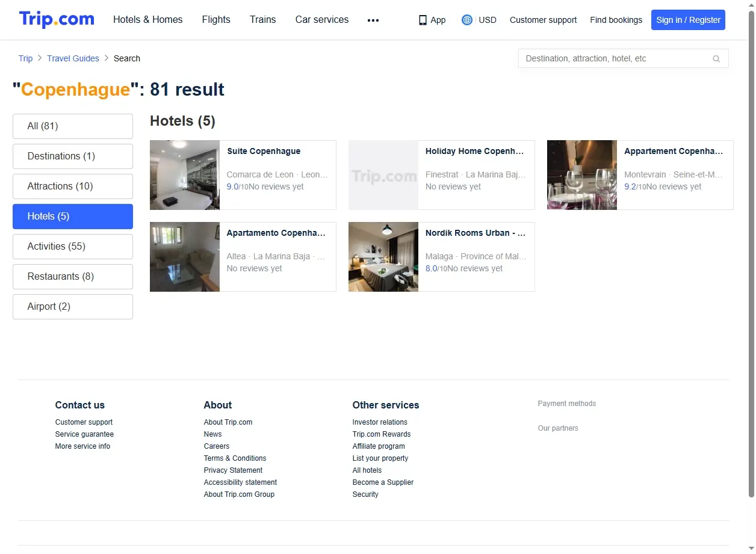Open Nordik Rooms Urban thumbnail
756x554 pixels.
coord(383,257)
